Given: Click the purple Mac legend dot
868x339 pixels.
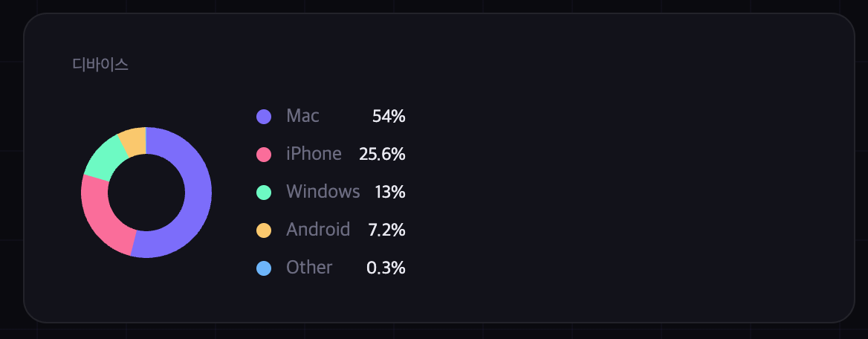Looking at the screenshot, I should pos(264,117).
